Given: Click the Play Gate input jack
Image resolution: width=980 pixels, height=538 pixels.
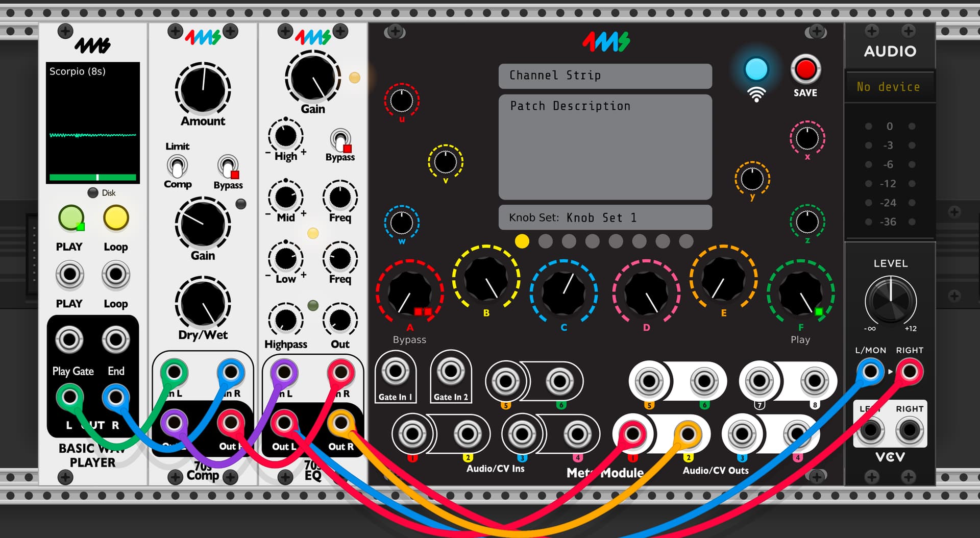Looking at the screenshot, I should [x=69, y=340].
